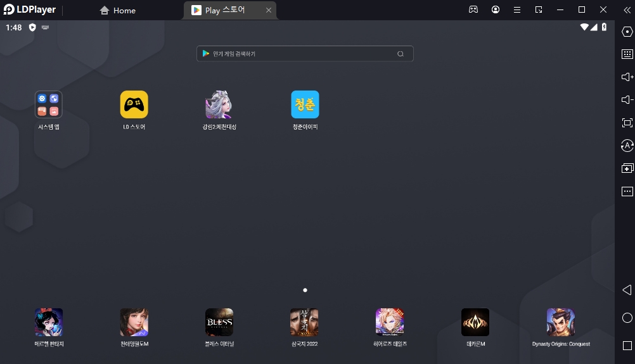Click the volume down icon in sidebar
The image size is (635, 364).
627,100
